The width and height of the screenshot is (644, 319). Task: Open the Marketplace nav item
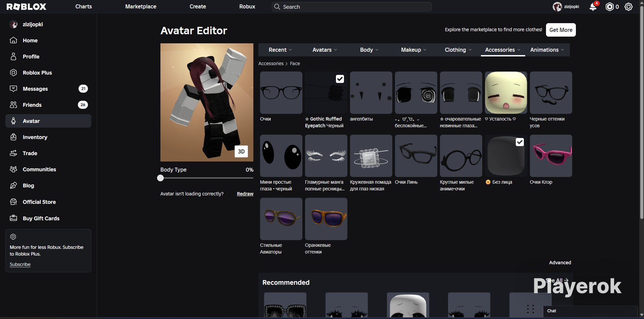click(x=141, y=6)
